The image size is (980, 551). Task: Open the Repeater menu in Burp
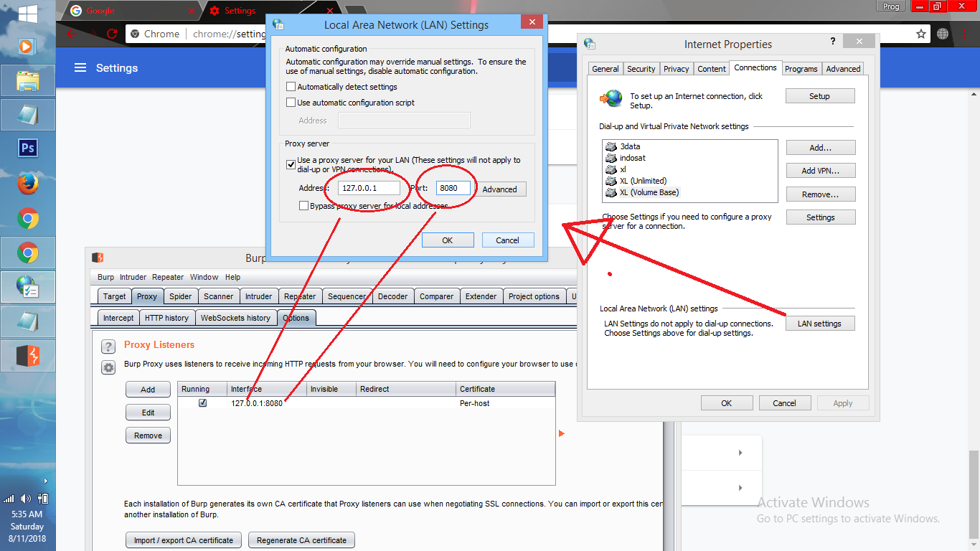pos(168,277)
